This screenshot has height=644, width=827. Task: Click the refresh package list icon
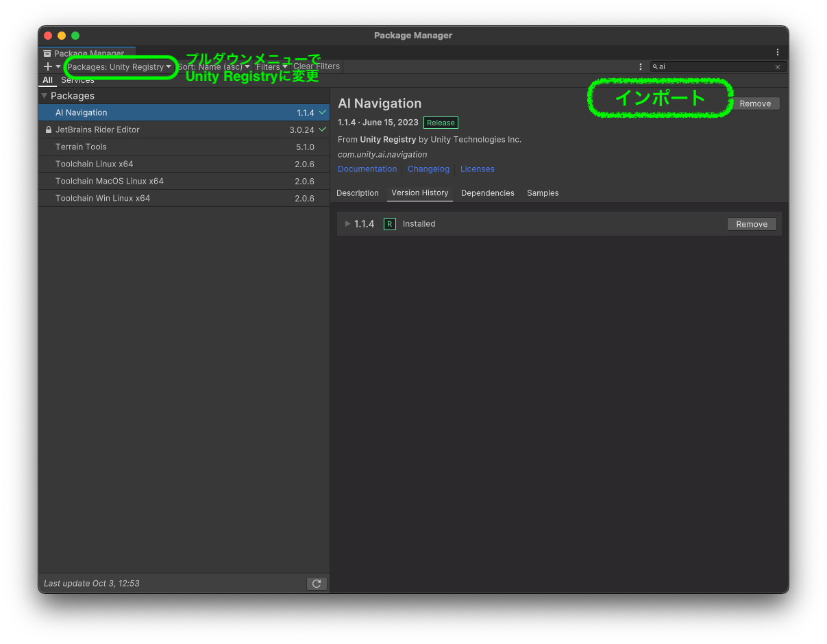coord(317,584)
